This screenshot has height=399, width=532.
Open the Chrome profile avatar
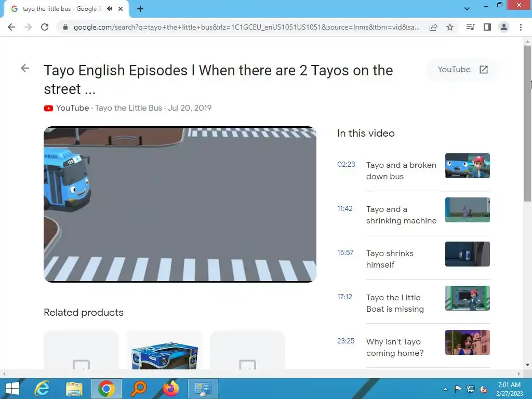tap(504, 27)
